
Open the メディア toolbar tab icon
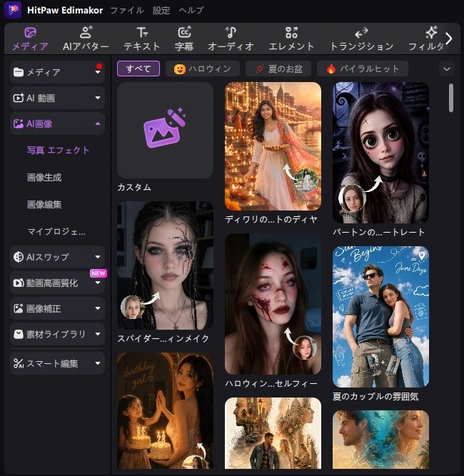pyautogui.click(x=30, y=33)
